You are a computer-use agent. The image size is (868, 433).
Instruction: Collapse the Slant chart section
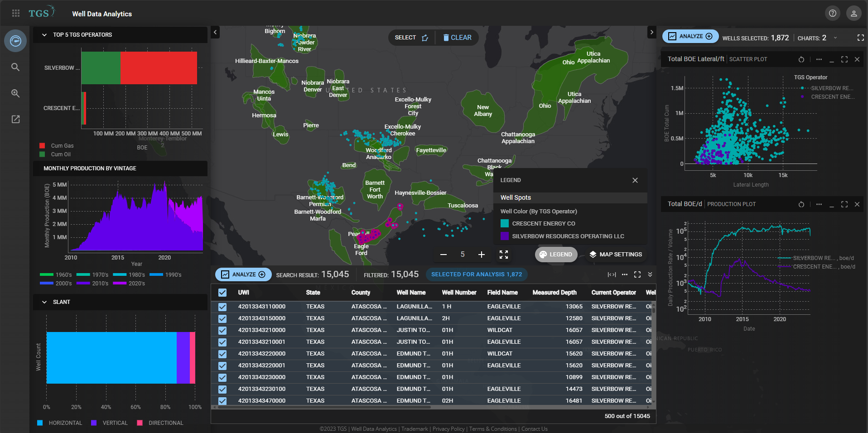pos(44,302)
